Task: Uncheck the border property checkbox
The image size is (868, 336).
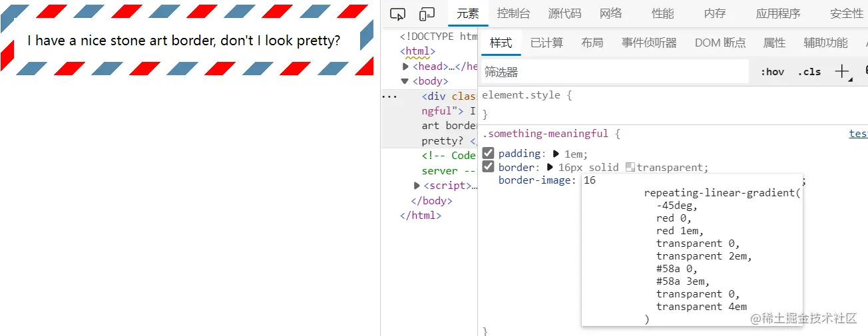Action: coord(488,167)
